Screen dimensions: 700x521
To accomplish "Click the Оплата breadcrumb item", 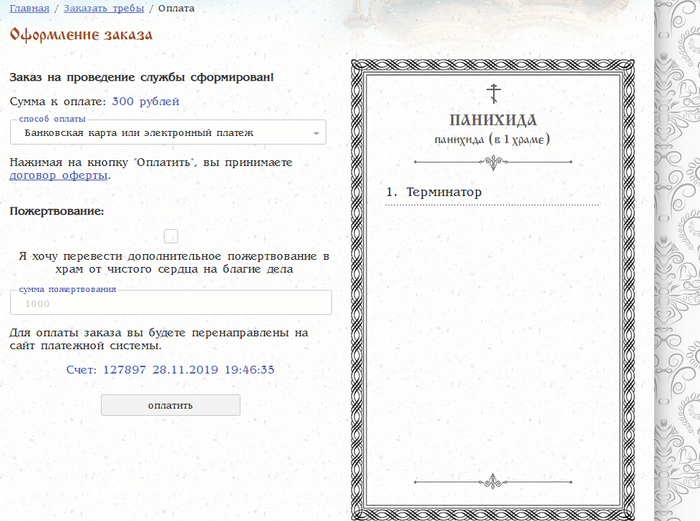I will pos(177,8).
